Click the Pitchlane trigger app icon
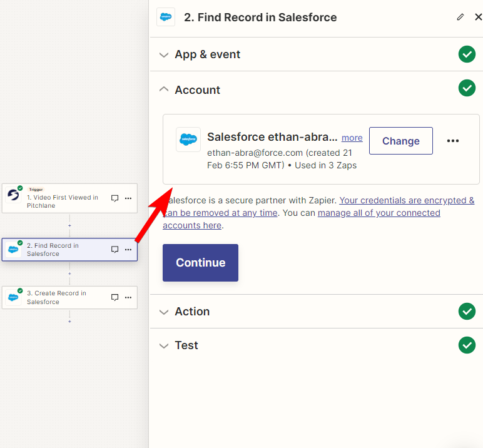 coord(13,195)
